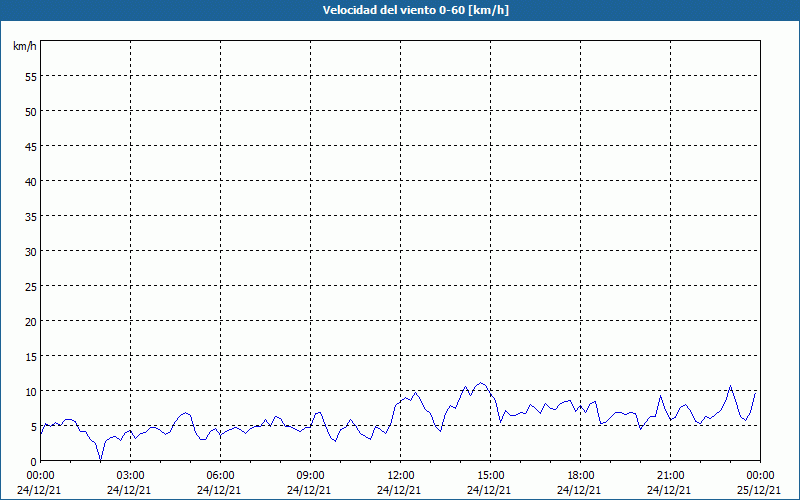Select the y-axis value 45
Screen dimensions: 800x500
click(31, 147)
